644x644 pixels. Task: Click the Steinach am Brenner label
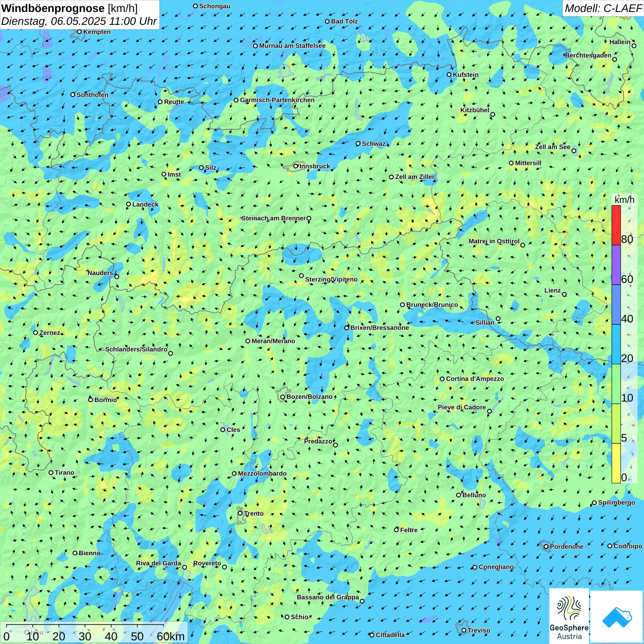click(x=273, y=218)
